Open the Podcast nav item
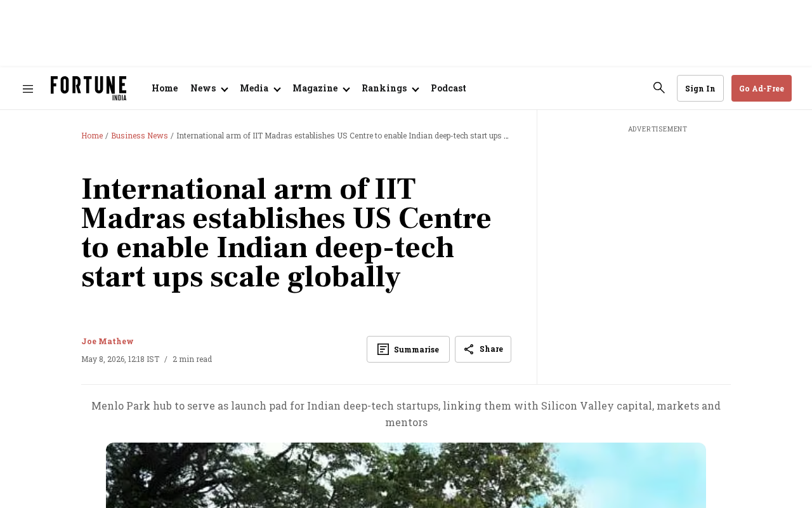 [x=449, y=88]
